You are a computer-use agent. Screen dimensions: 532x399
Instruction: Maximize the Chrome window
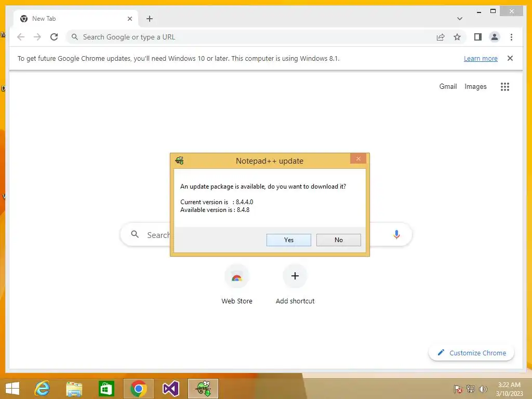(x=493, y=11)
